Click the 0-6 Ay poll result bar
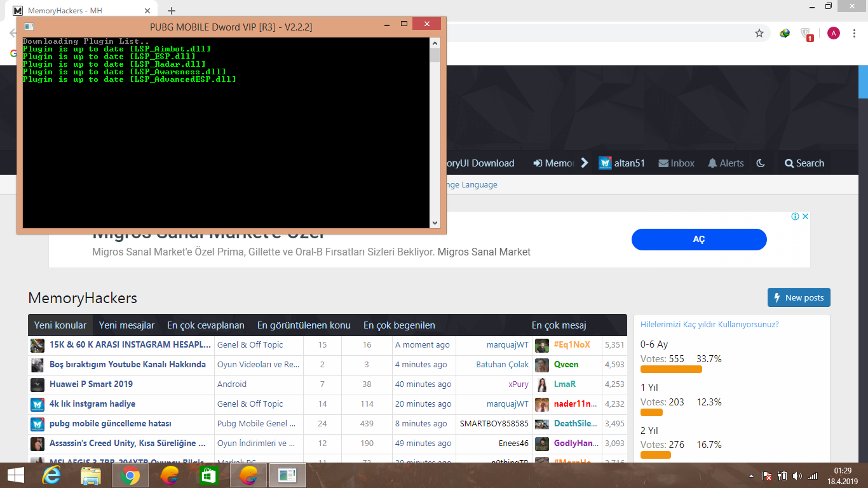 click(671, 369)
